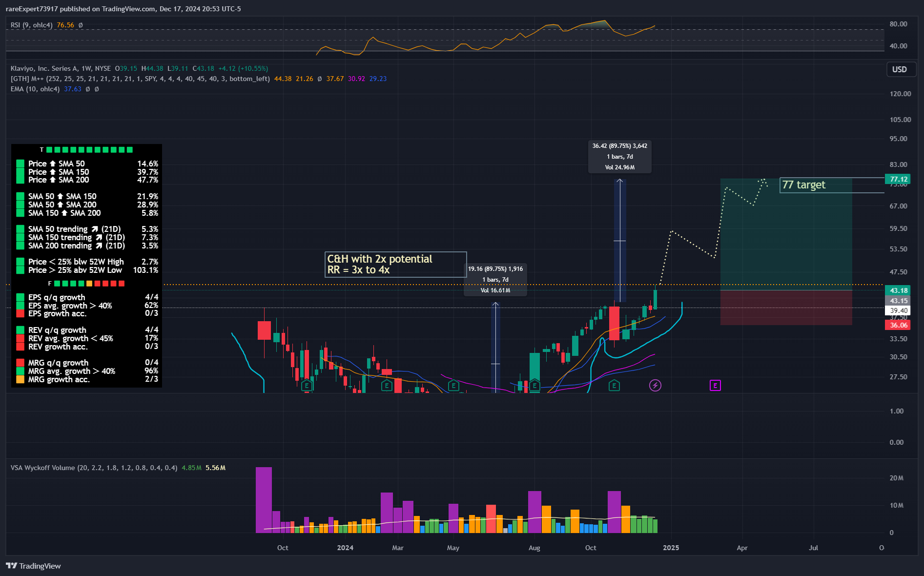Open the earnings marker between first Oct and 2024 labels
The image size is (924, 576).
307,386
